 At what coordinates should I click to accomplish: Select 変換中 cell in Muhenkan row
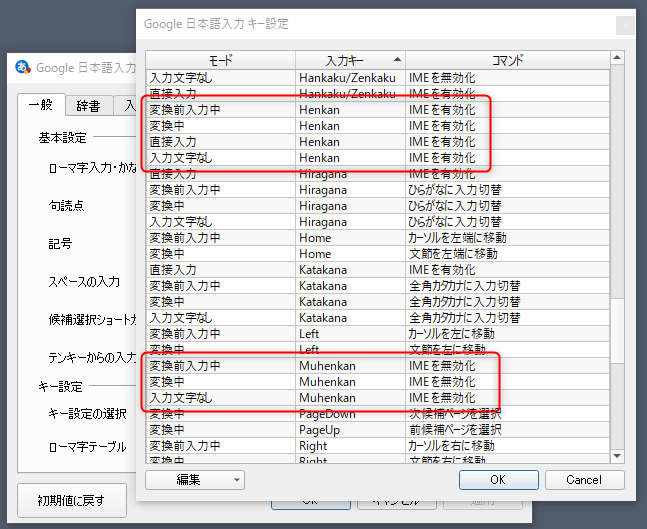(221, 382)
